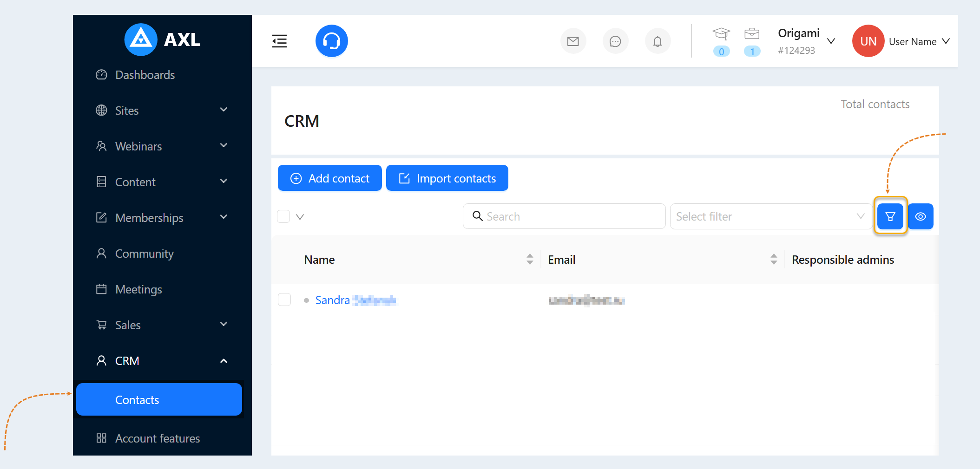
Task: Click the UN user avatar
Action: click(x=868, y=41)
